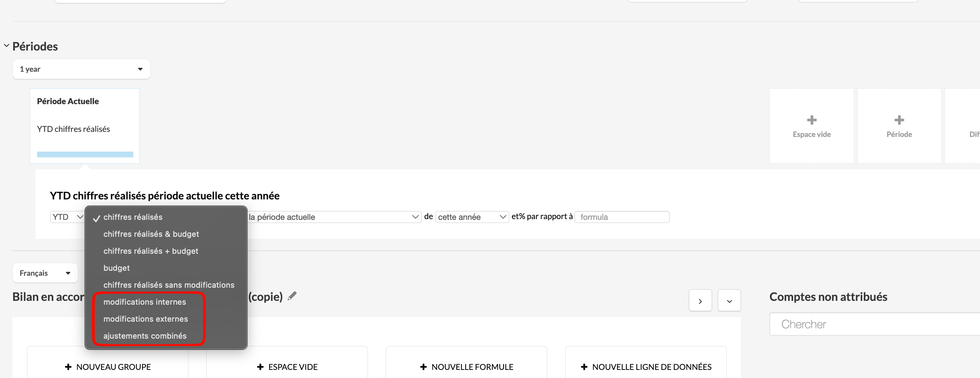Add a NOUVELLE LIGNE DE DONNÉES
980x378 pixels.
click(646, 366)
